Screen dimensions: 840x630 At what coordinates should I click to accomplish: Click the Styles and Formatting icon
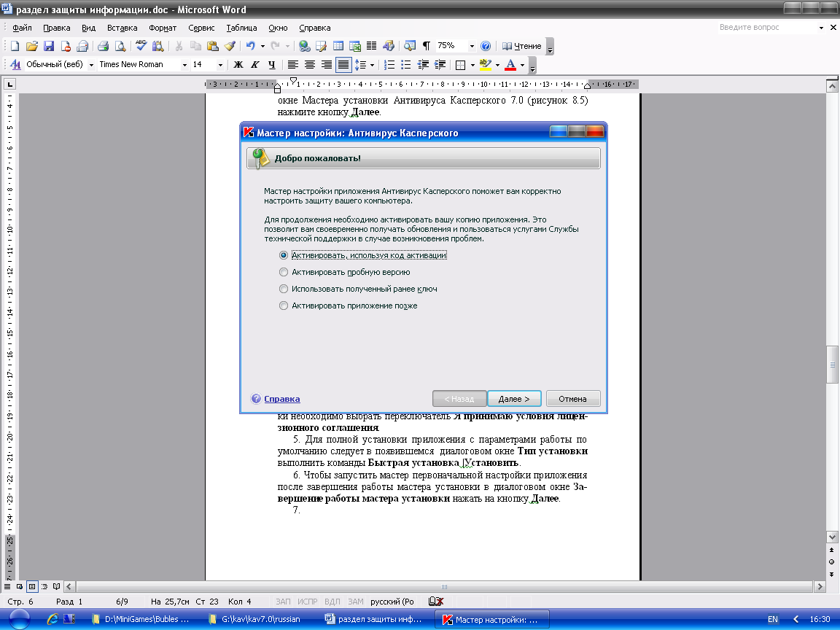coord(15,65)
